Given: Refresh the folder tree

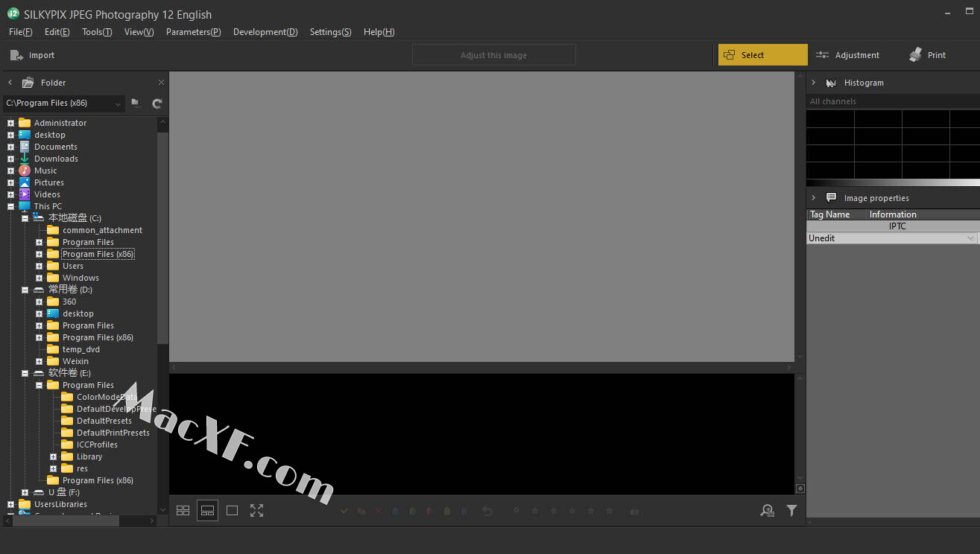Looking at the screenshot, I should tap(157, 104).
